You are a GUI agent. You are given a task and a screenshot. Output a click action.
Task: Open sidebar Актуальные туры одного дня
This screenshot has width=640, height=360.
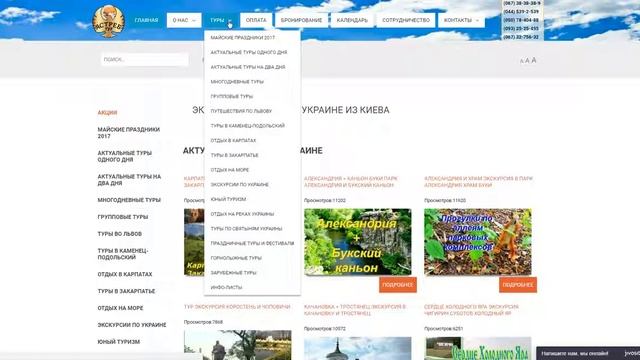tap(124, 156)
